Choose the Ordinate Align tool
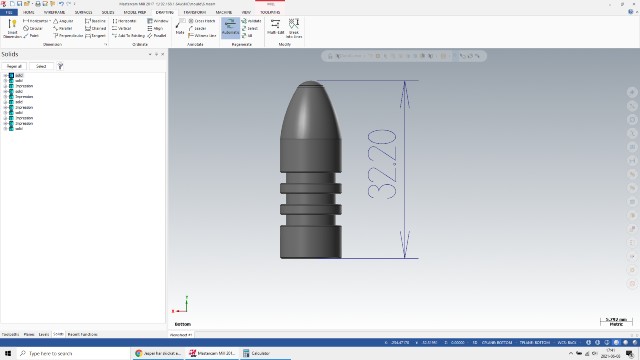The image size is (640, 360). [x=155, y=29]
